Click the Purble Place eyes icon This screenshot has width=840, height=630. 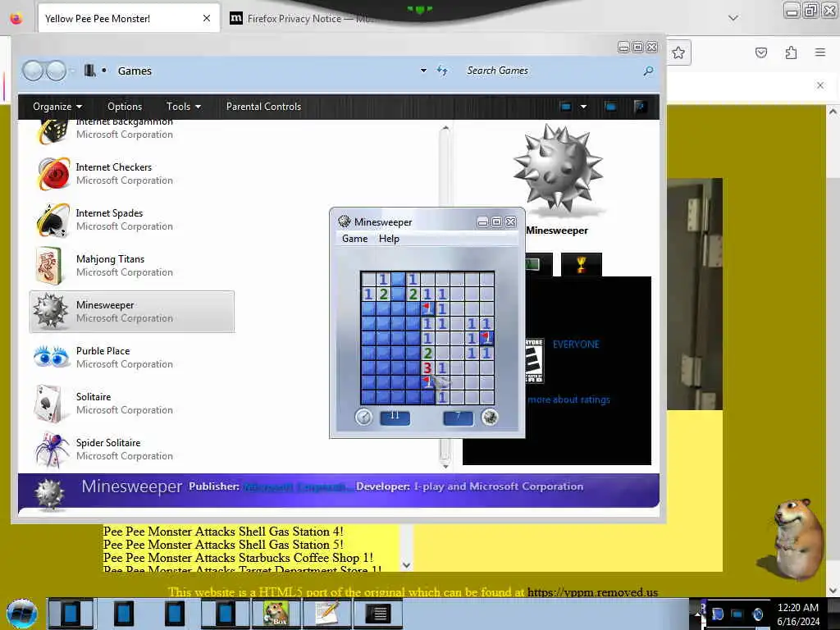(52, 357)
